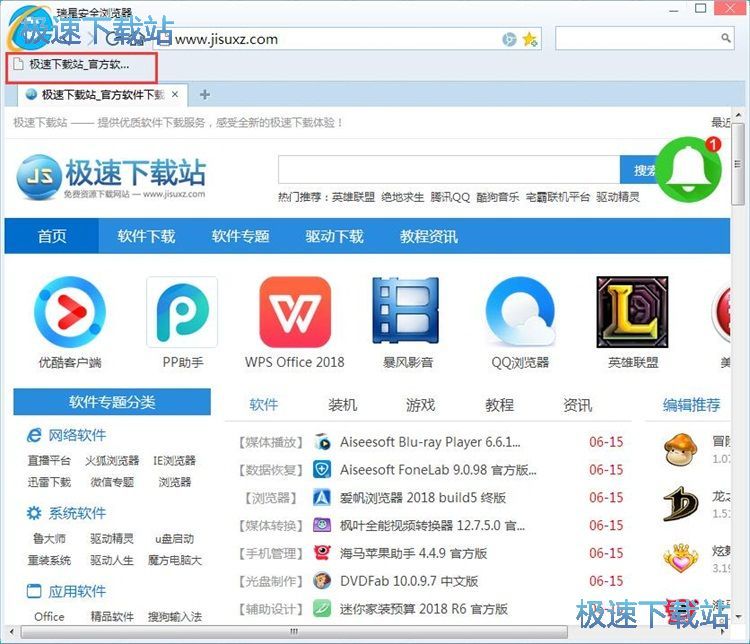Open 搜狗输入法 category link
750x644 pixels.
pos(175,616)
